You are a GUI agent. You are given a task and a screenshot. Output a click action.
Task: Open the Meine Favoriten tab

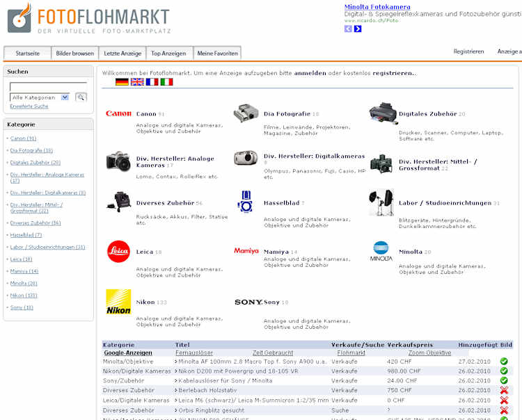click(217, 54)
